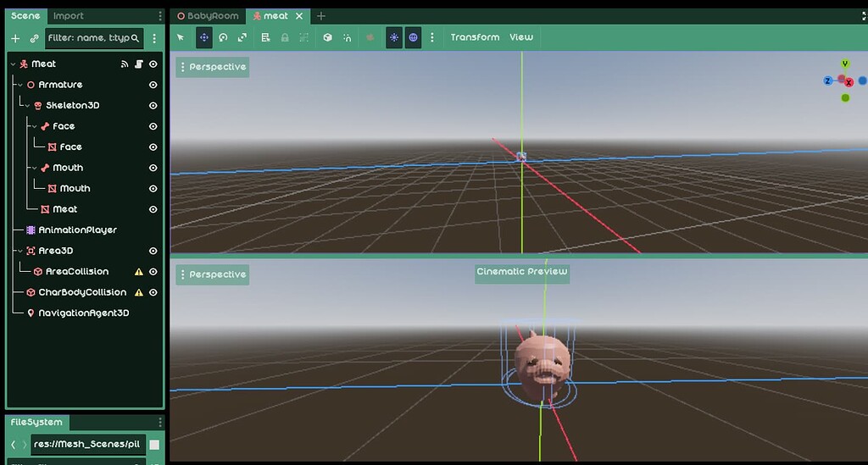Select the AnimationPlayer node
Screen dimensions: 868x465
click(x=77, y=230)
